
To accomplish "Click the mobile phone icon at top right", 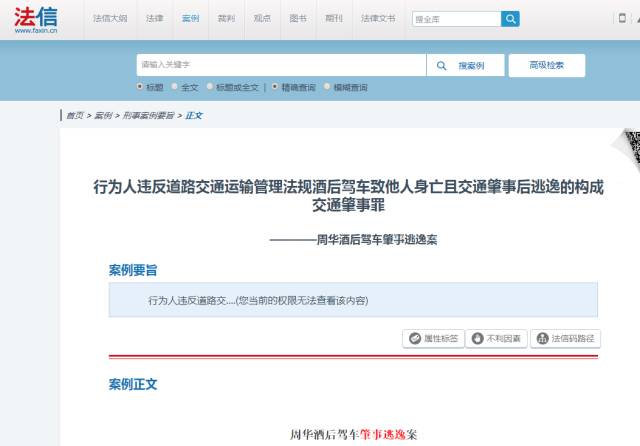I will pyautogui.click(x=622, y=18).
